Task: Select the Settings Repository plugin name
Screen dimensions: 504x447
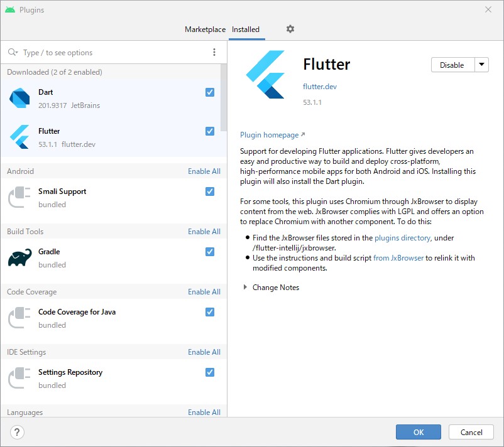Action: [70, 372]
